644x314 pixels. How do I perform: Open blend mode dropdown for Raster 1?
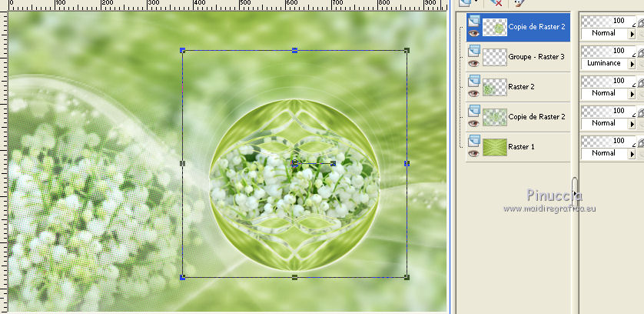tap(632, 155)
